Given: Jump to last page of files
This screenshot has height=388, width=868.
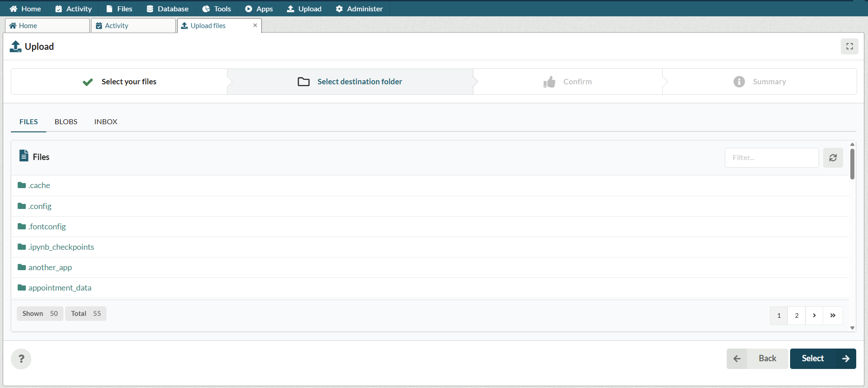Looking at the screenshot, I should click(x=833, y=315).
